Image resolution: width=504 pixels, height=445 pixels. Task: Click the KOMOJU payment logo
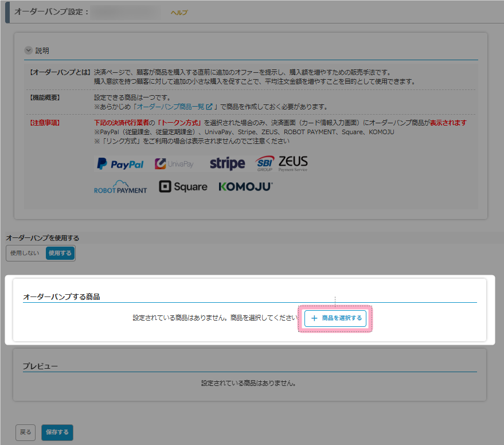point(244,186)
